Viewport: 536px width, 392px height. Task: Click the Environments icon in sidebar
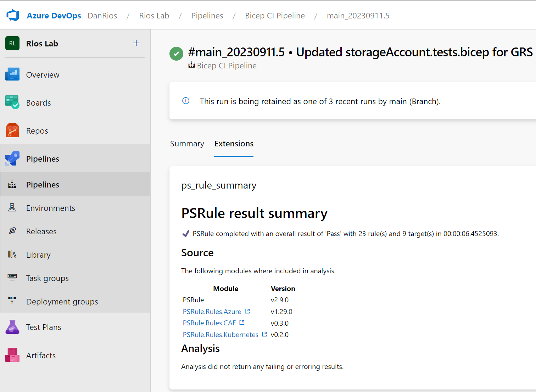click(12, 208)
